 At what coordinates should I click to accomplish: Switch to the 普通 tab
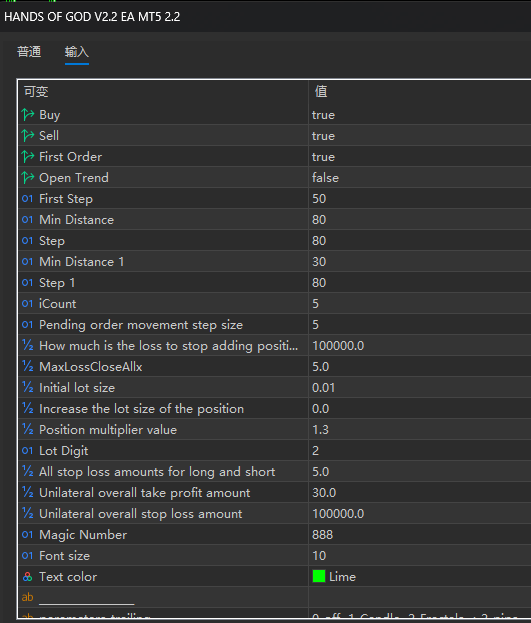[x=29, y=52]
